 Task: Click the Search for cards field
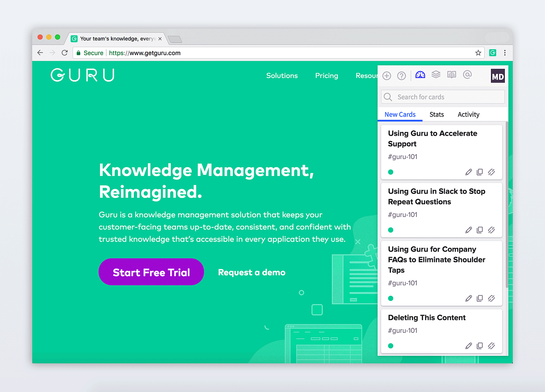[x=443, y=97]
